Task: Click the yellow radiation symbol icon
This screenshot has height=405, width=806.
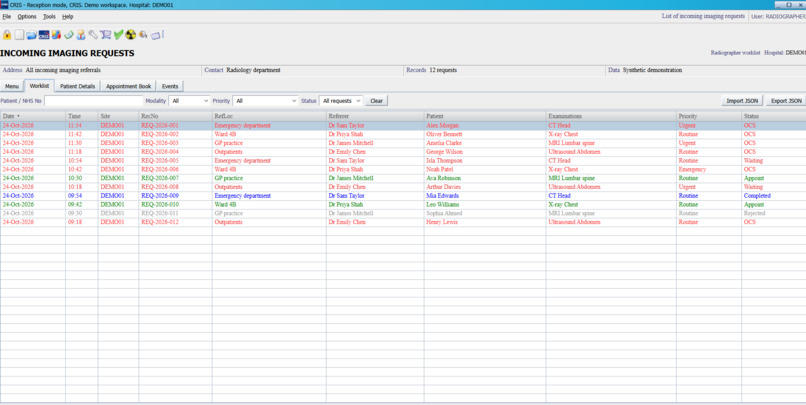Action: pos(131,35)
